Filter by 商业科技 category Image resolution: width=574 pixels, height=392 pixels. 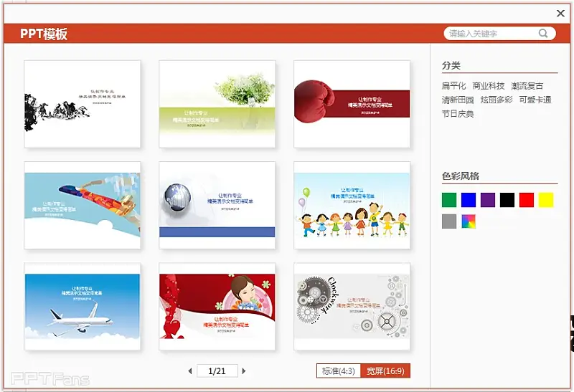489,86
